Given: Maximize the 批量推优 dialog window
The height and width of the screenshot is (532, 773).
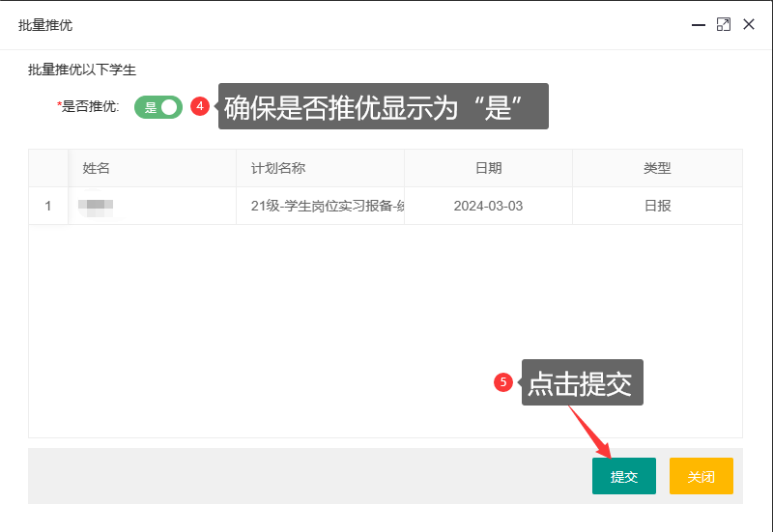Looking at the screenshot, I should (x=723, y=25).
